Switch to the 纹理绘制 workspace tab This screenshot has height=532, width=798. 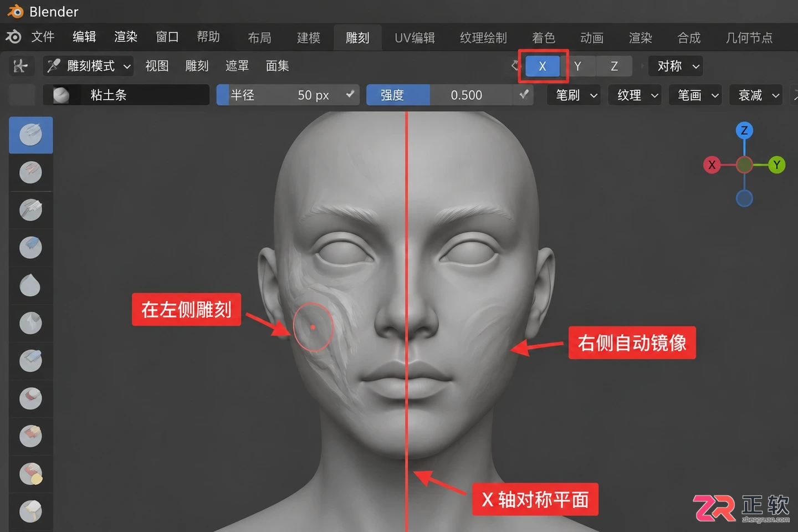point(483,38)
